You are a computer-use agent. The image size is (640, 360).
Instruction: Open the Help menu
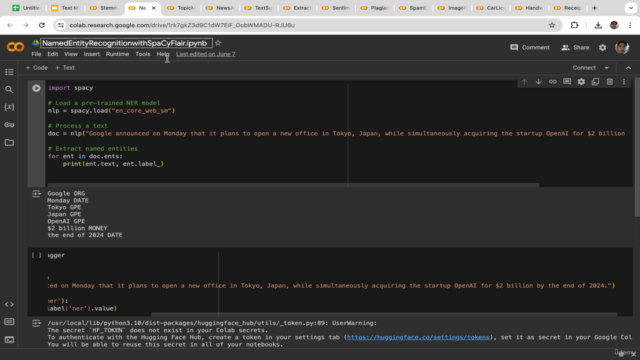coord(163,54)
